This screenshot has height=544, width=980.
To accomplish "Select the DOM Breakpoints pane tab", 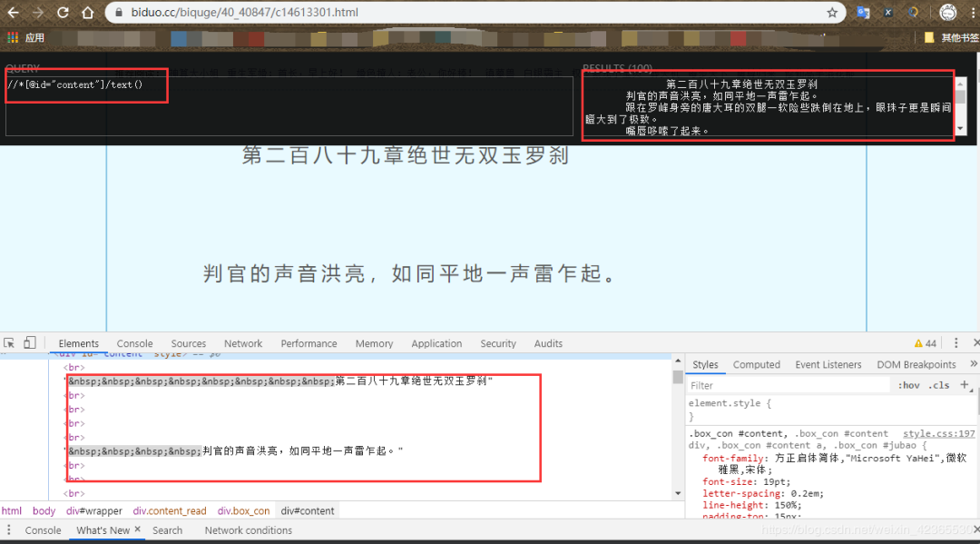I will point(916,364).
